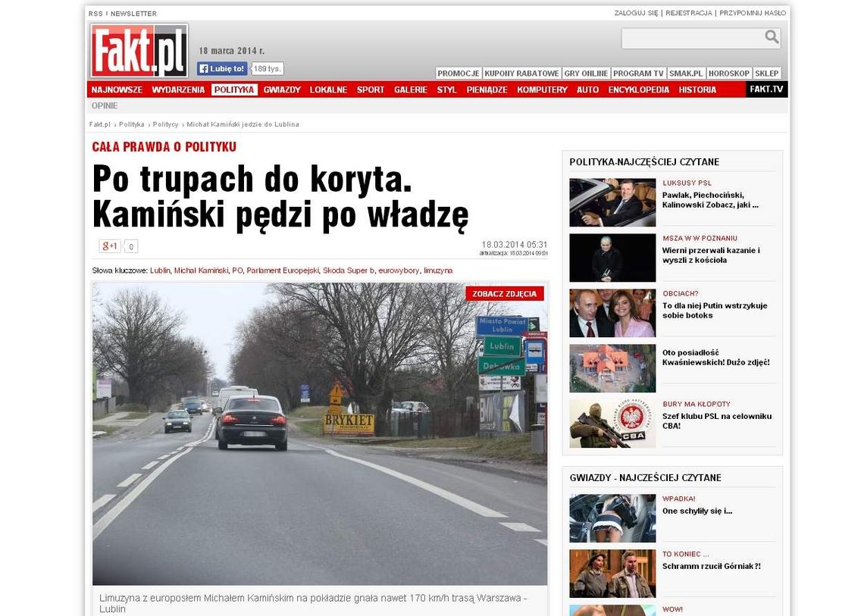Viewport: 864px width, 616px height.
Task: Click the Lublin keyword link
Action: [161, 270]
